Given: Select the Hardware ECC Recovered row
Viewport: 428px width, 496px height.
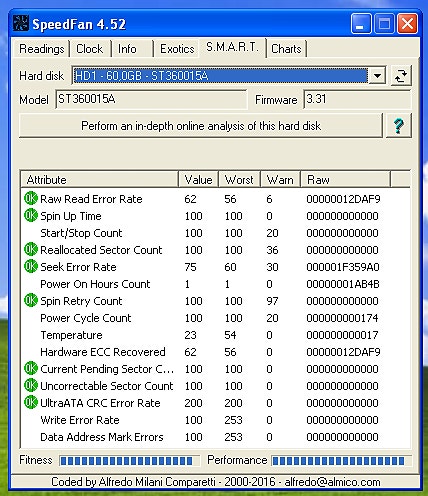Looking at the screenshot, I should pos(215,352).
